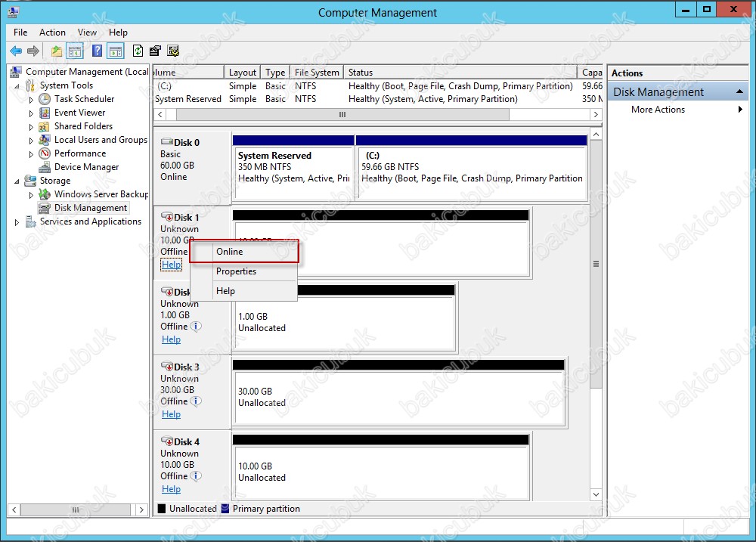Click the Help link under Disk 4
The height and width of the screenshot is (542, 756).
[171, 489]
